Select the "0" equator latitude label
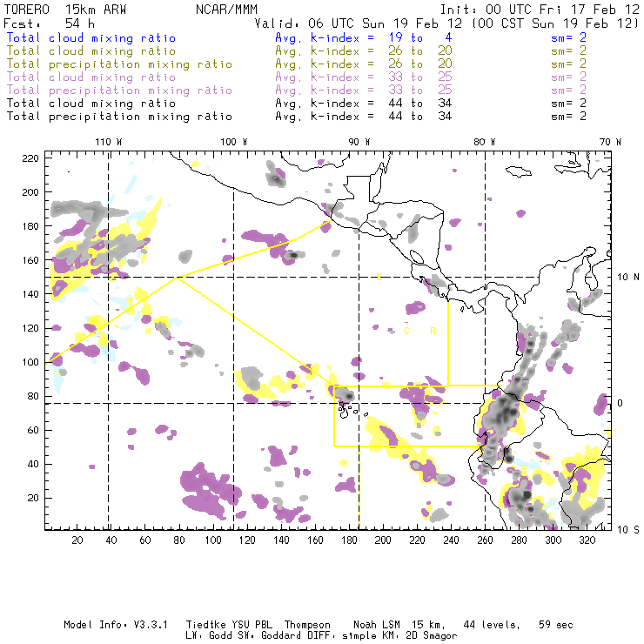The height and width of the screenshot is (644, 644). [x=620, y=403]
